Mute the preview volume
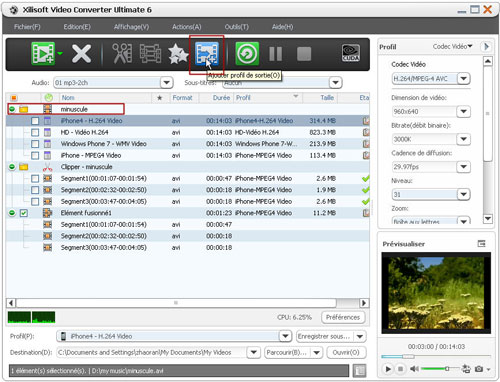This screenshot has height=382, width=500. point(414,369)
